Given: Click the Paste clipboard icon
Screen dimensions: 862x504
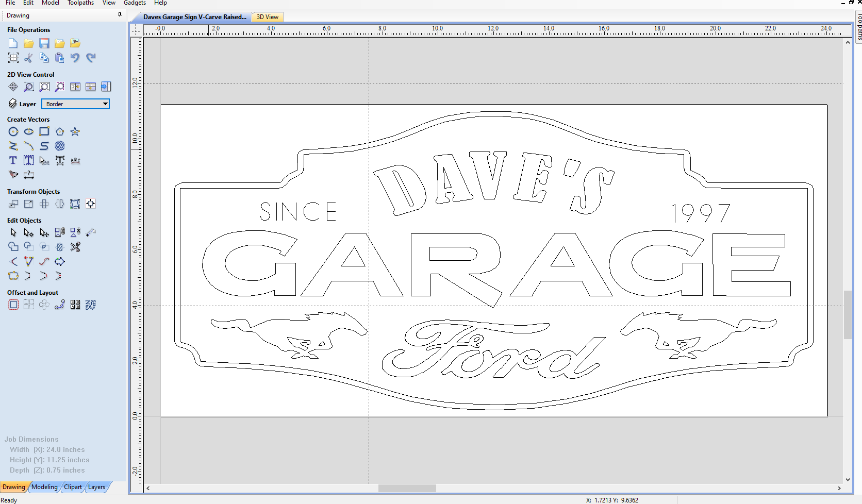Looking at the screenshot, I should pos(60,58).
